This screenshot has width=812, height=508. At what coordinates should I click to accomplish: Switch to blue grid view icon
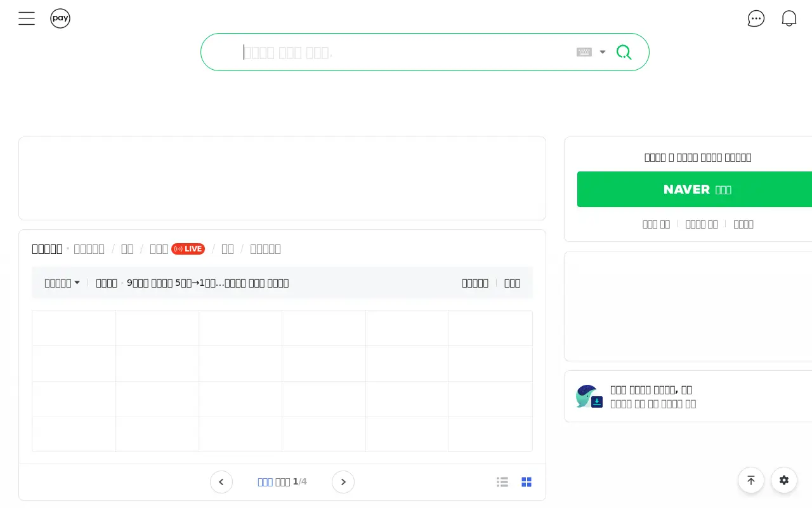pos(527,482)
